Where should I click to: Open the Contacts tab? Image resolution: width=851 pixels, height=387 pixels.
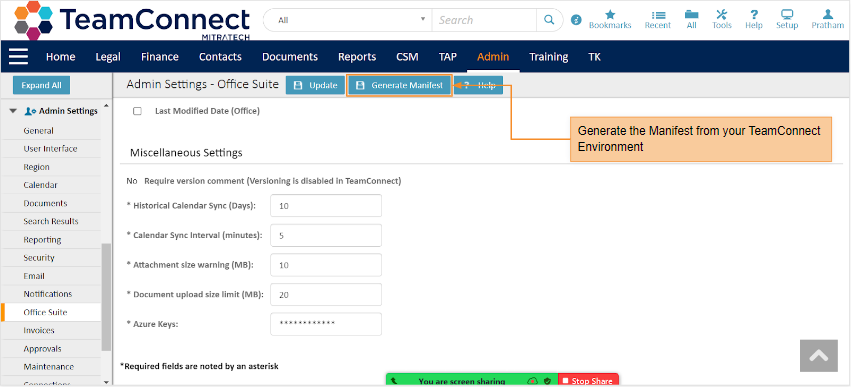(220, 56)
